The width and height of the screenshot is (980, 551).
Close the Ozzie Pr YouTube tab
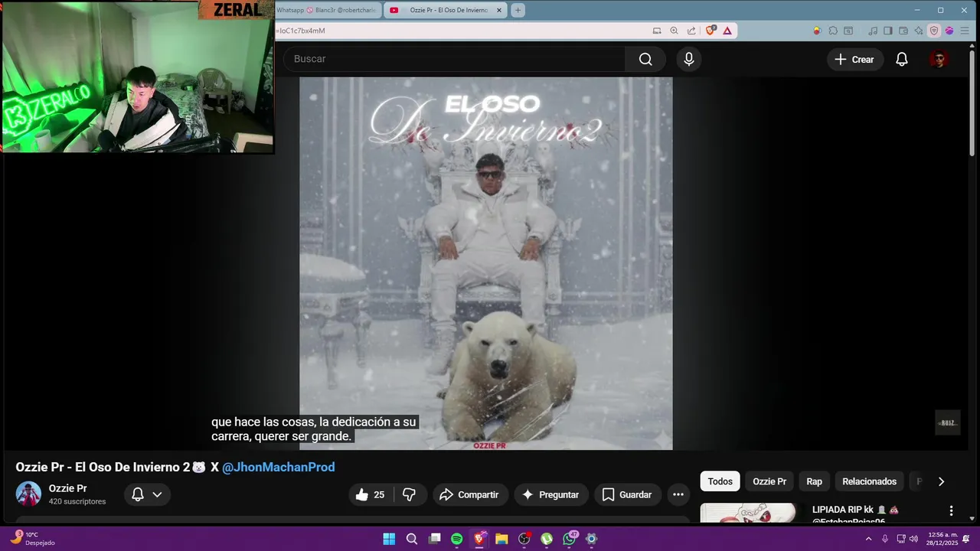[x=499, y=10]
